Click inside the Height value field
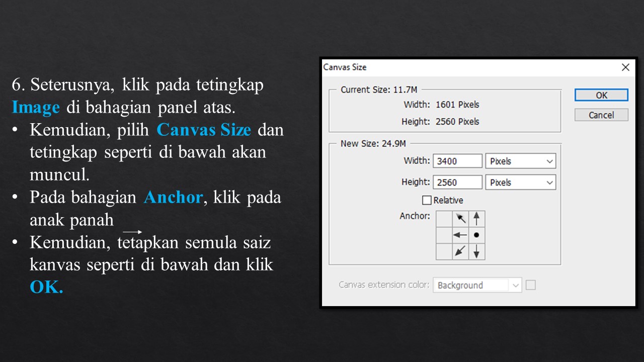This screenshot has height=362, width=644. coord(456,182)
